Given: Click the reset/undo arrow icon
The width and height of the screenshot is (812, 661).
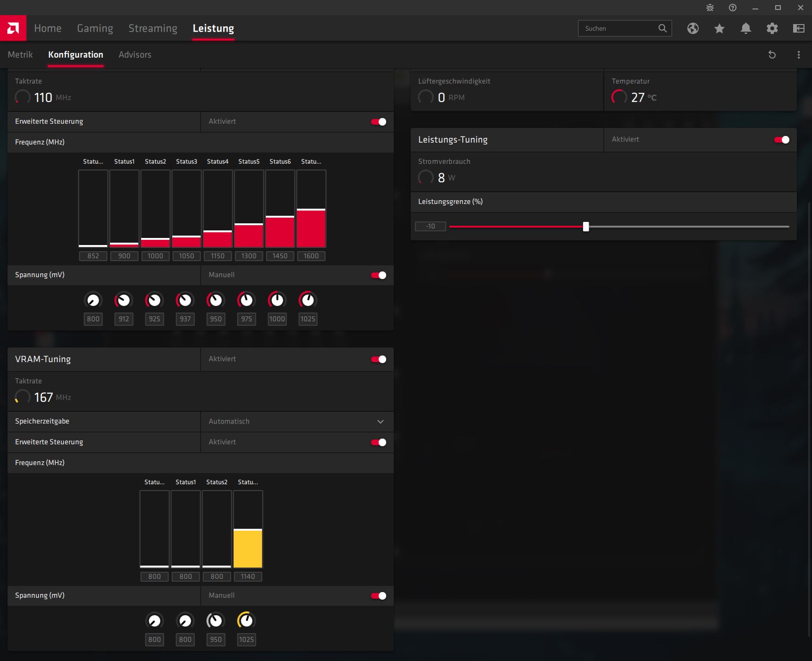Looking at the screenshot, I should pyautogui.click(x=772, y=55).
